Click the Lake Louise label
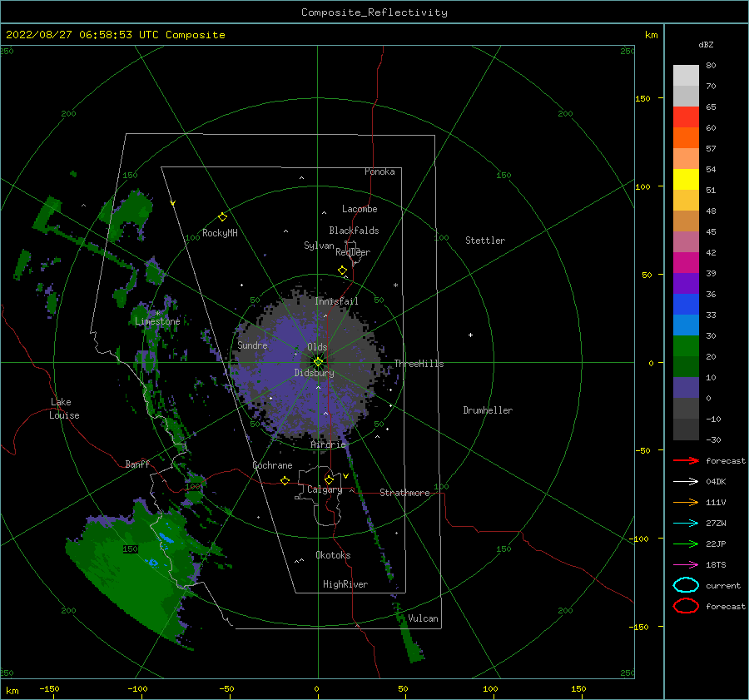The image size is (749, 700). pyautogui.click(x=64, y=409)
